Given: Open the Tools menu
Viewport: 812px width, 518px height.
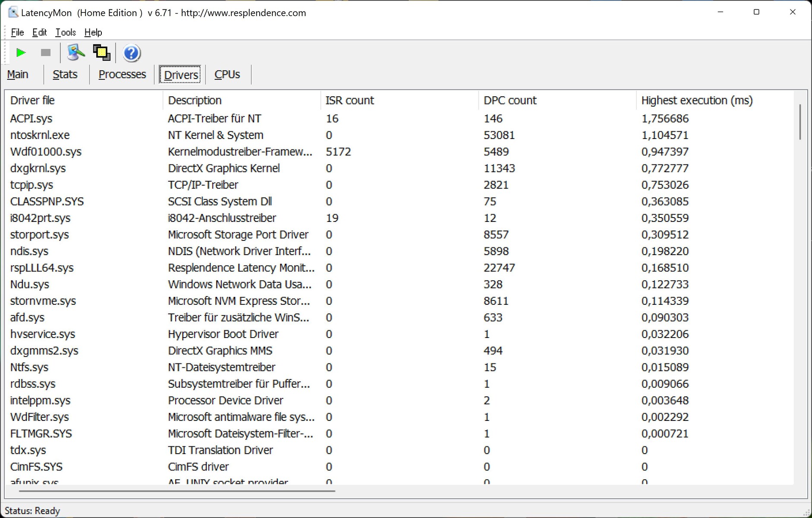Looking at the screenshot, I should [66, 32].
